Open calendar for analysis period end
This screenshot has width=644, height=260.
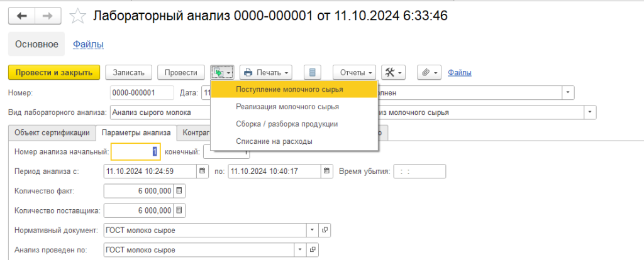click(326, 171)
